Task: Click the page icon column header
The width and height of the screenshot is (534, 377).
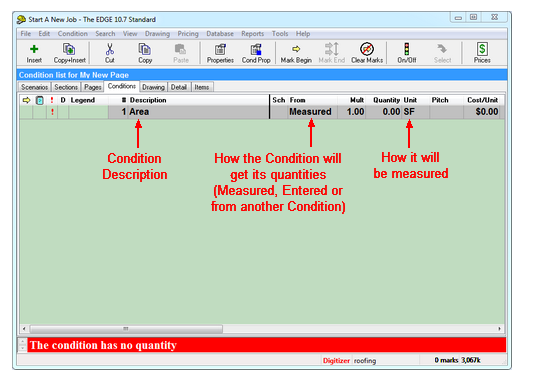Action: pyautogui.click(x=40, y=100)
